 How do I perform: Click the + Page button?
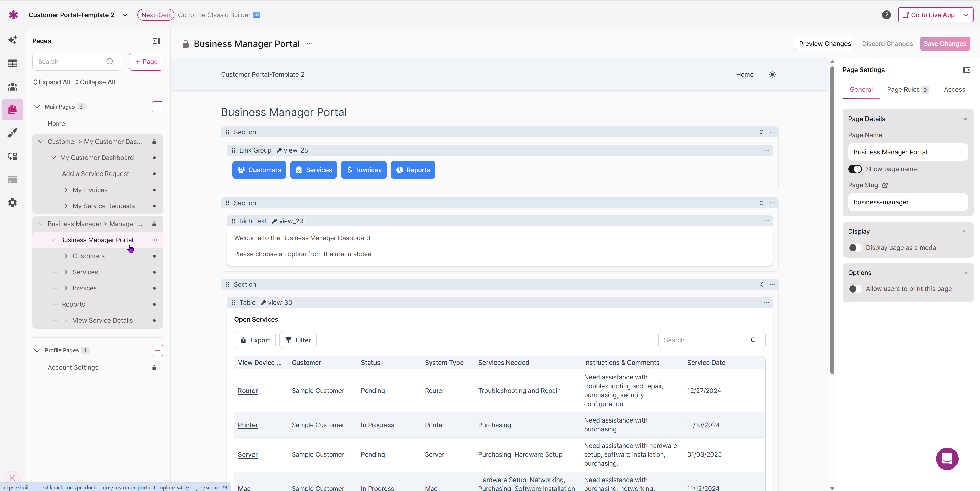tap(146, 62)
